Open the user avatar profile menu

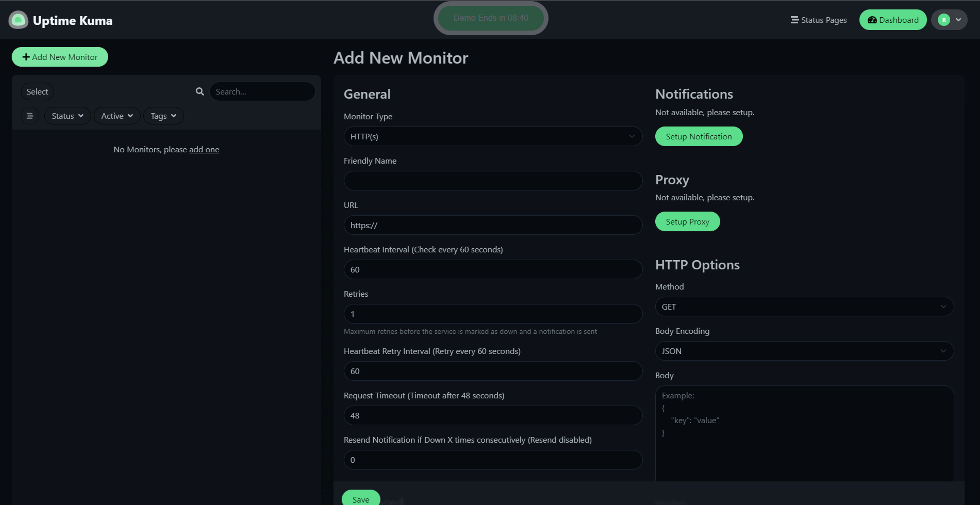pyautogui.click(x=949, y=20)
